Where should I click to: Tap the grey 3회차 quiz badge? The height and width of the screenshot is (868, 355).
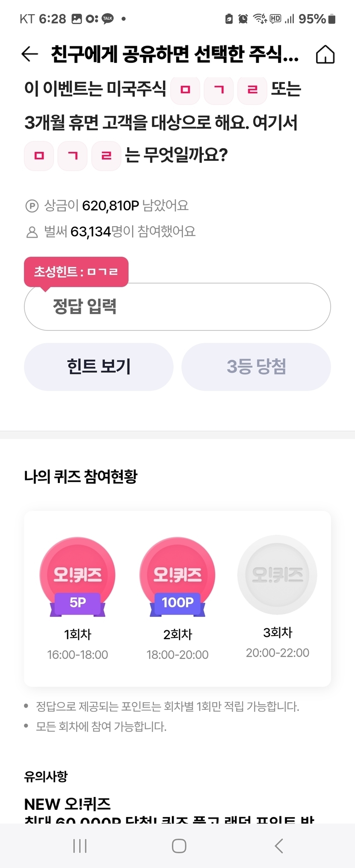(x=277, y=575)
